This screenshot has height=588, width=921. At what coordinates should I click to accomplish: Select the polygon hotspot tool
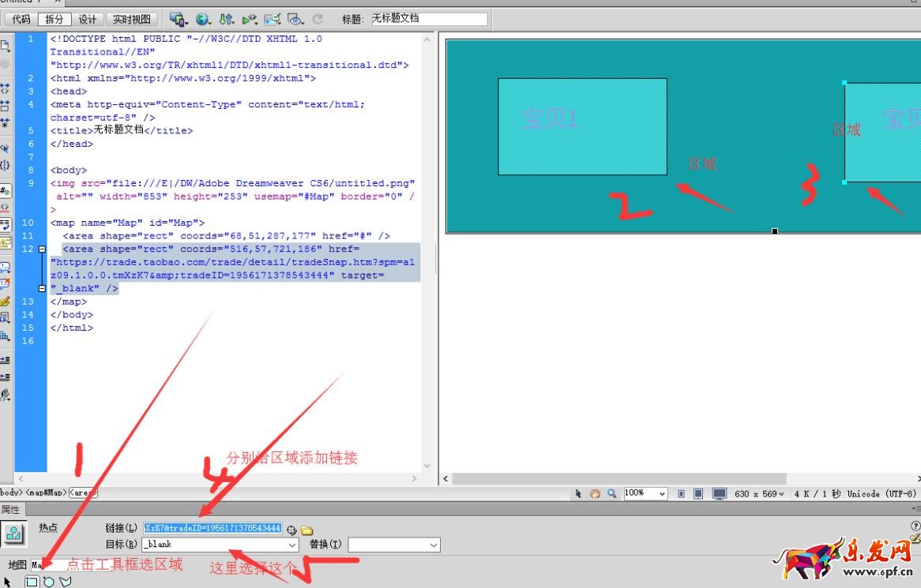tap(65, 582)
